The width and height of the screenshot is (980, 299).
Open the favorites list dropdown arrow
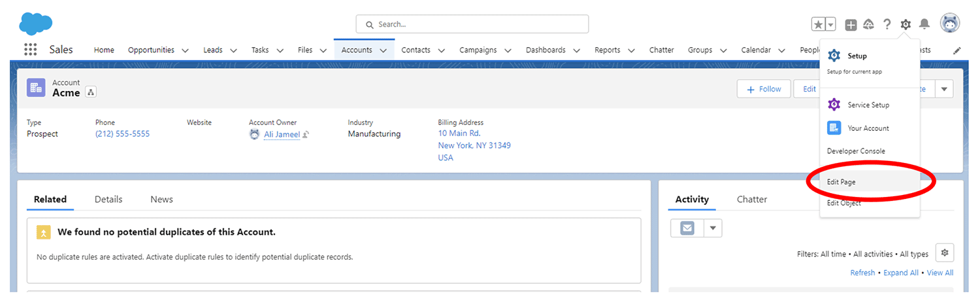830,24
